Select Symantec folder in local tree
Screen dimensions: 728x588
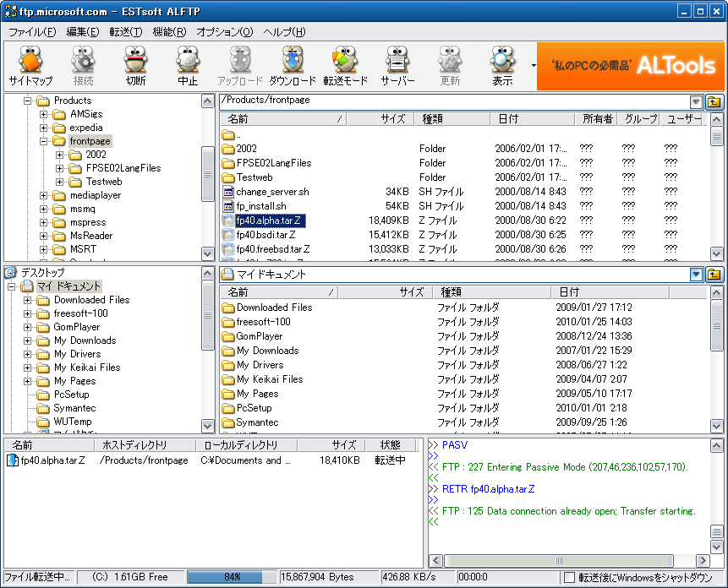(x=74, y=408)
